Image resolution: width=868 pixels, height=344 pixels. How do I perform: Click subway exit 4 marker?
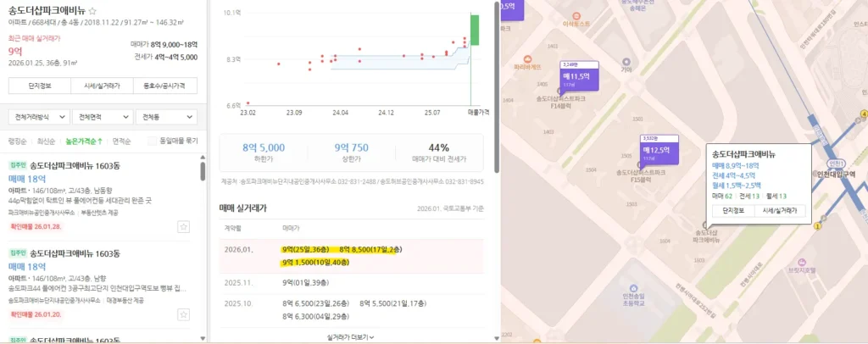[x=864, y=114]
